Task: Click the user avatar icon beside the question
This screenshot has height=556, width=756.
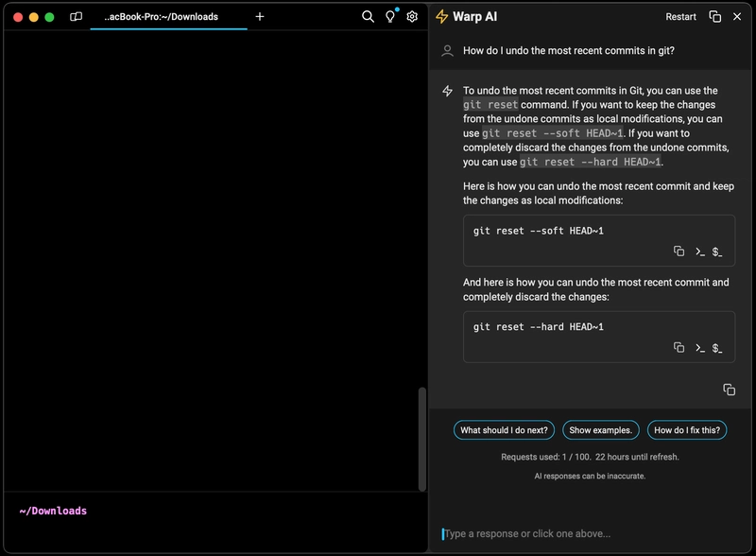Action: pos(447,51)
